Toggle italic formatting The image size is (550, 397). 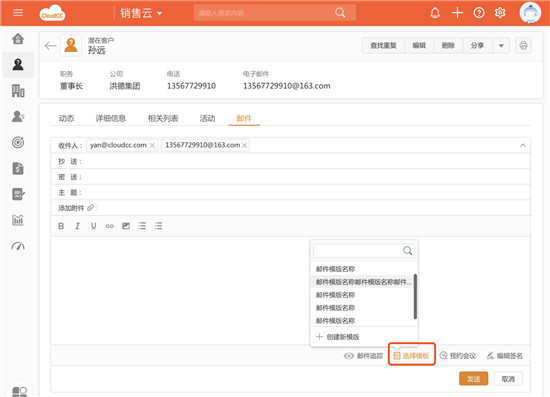[77, 226]
